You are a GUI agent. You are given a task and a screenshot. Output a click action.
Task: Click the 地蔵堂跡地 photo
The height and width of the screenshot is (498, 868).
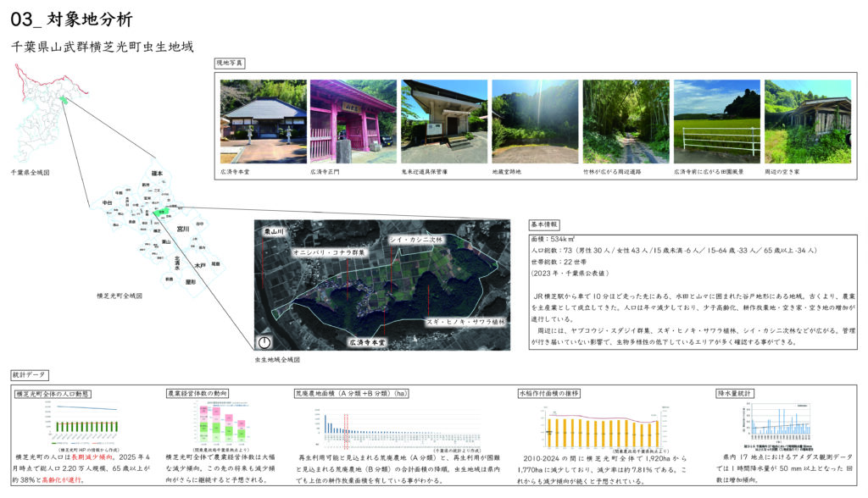[x=534, y=121]
